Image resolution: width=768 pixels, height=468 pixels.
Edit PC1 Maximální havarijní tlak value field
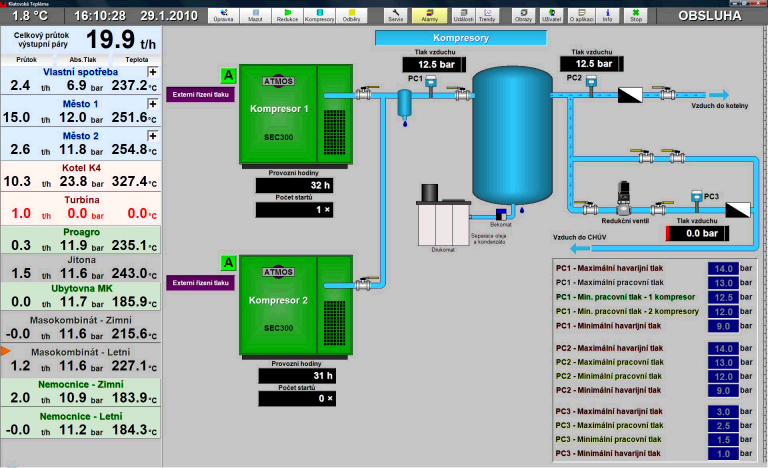pos(722,269)
